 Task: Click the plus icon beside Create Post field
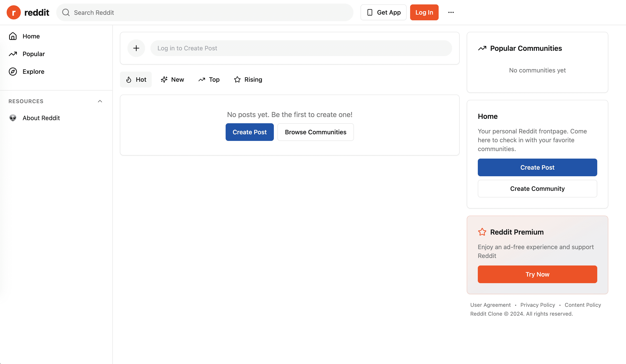click(136, 48)
